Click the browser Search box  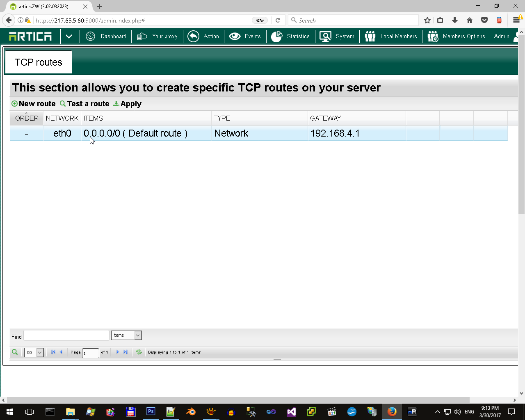click(354, 20)
